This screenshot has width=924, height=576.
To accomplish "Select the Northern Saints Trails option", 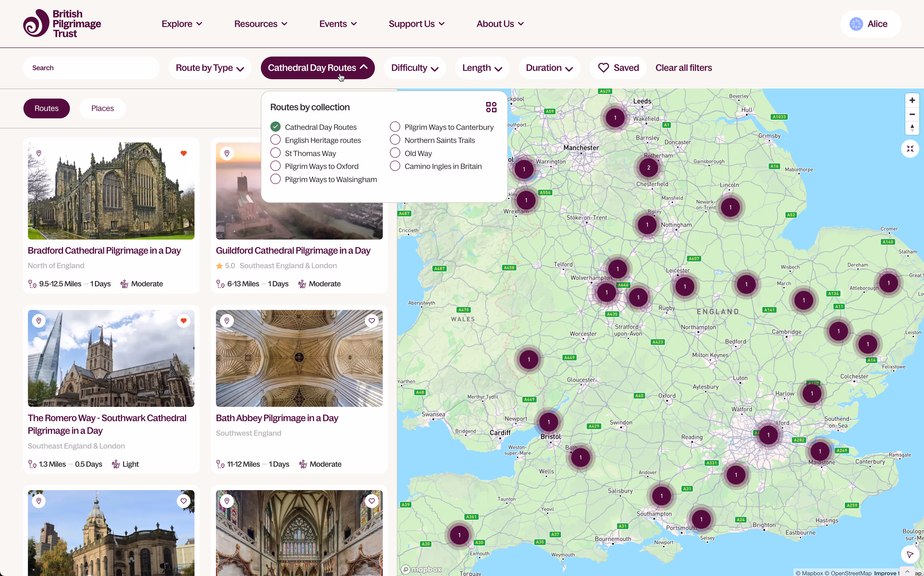I will (x=395, y=140).
